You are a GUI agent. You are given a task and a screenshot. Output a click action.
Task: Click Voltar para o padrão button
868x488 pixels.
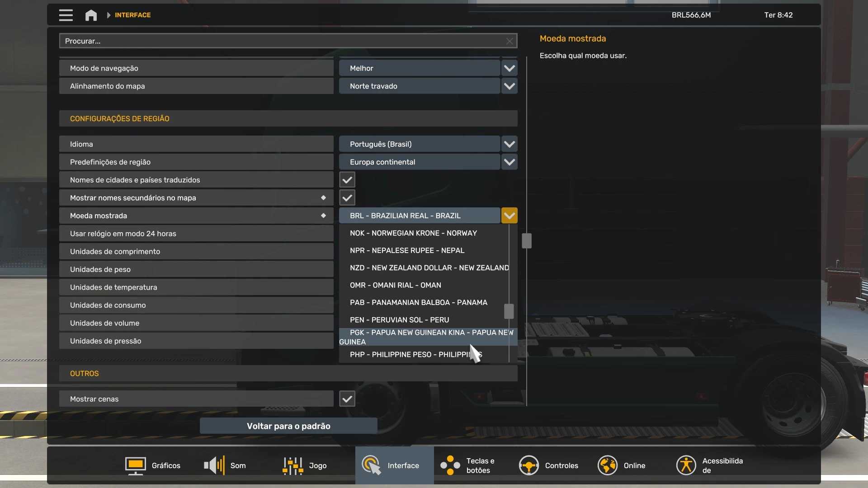tap(288, 426)
